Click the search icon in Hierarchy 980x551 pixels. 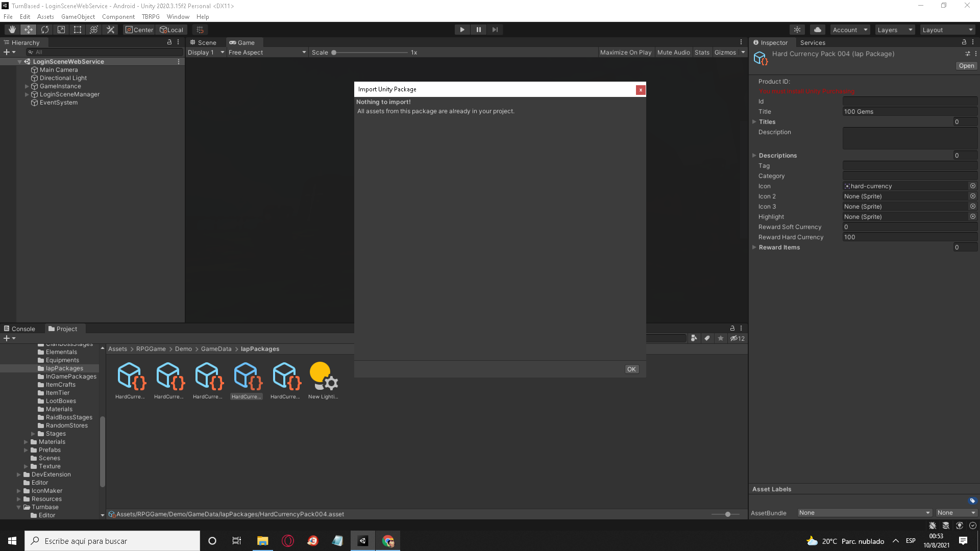(x=31, y=52)
